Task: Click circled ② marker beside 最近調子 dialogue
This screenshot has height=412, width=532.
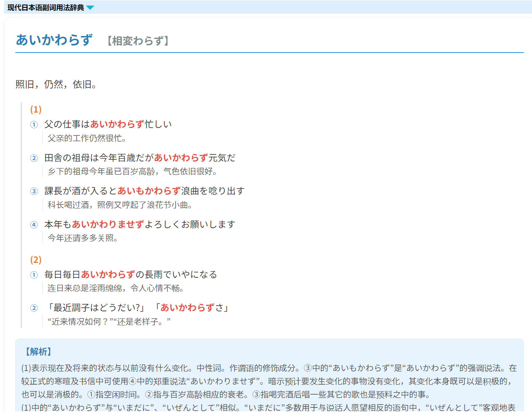Action: point(34,308)
